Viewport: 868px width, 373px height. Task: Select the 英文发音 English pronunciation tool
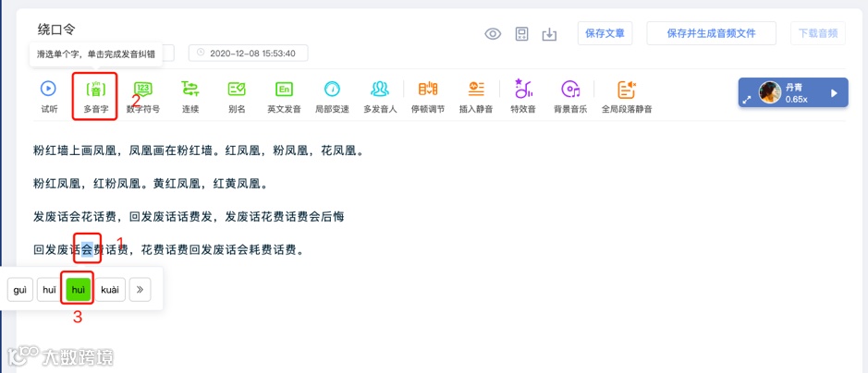click(284, 96)
